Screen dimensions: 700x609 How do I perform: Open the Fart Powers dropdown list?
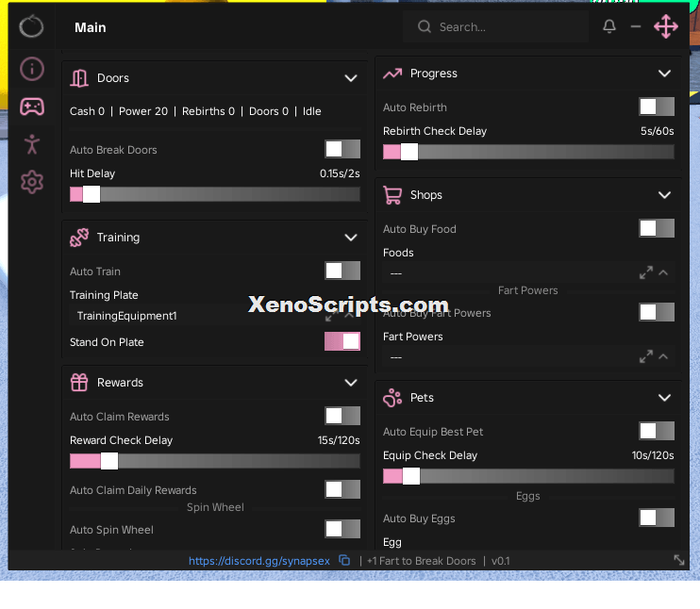(x=528, y=357)
